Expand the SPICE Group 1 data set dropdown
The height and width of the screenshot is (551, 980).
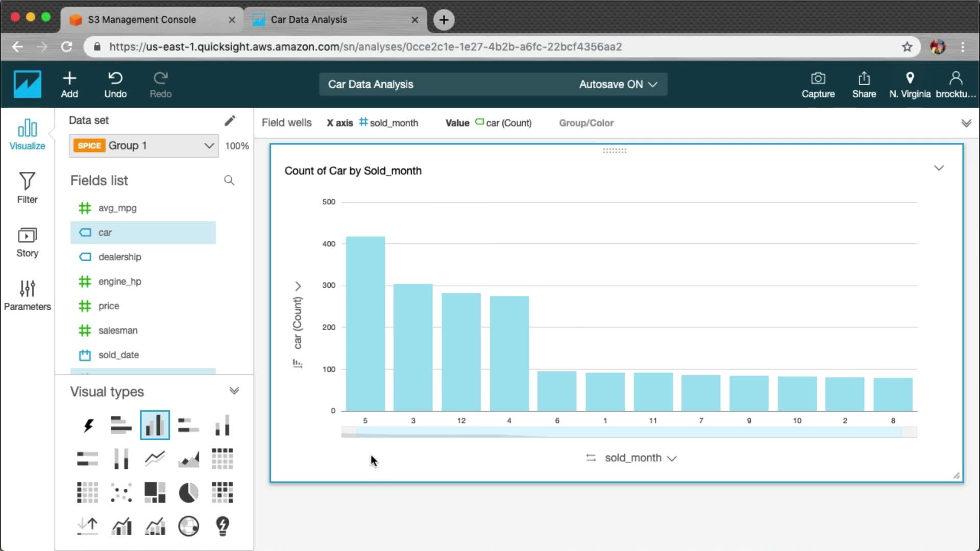[143, 145]
